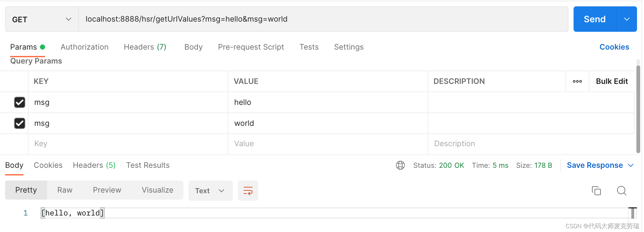Expand the Send button arrow options
The width and height of the screenshot is (644, 232).
627,19
